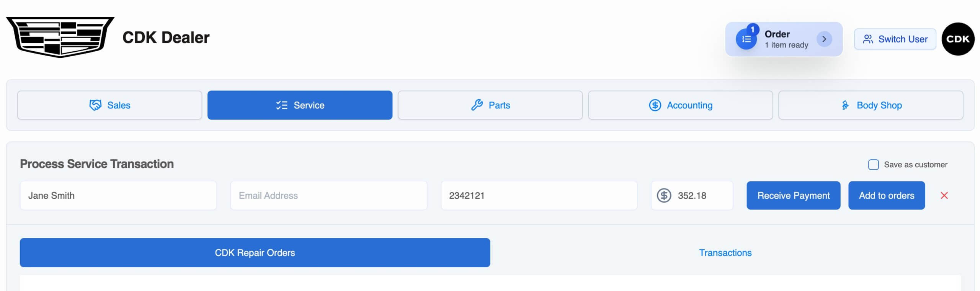Switch to the Transactions tab
The height and width of the screenshot is (291, 980).
tap(725, 253)
